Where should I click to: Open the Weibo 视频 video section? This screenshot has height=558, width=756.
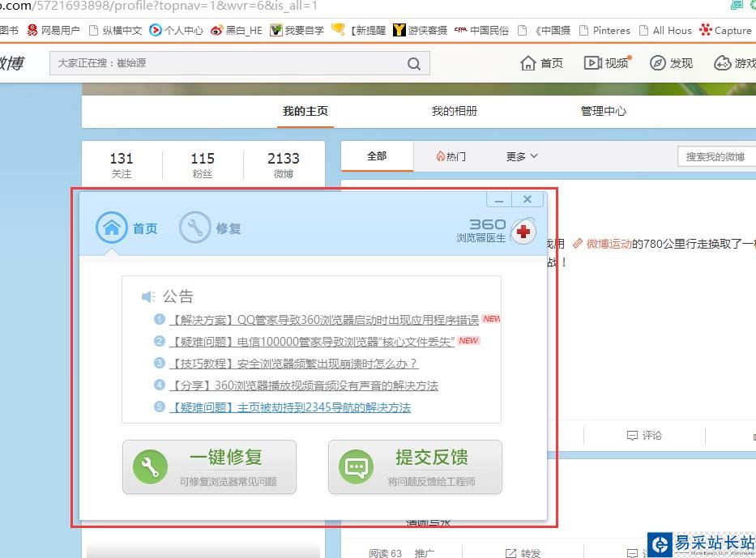[x=607, y=63]
